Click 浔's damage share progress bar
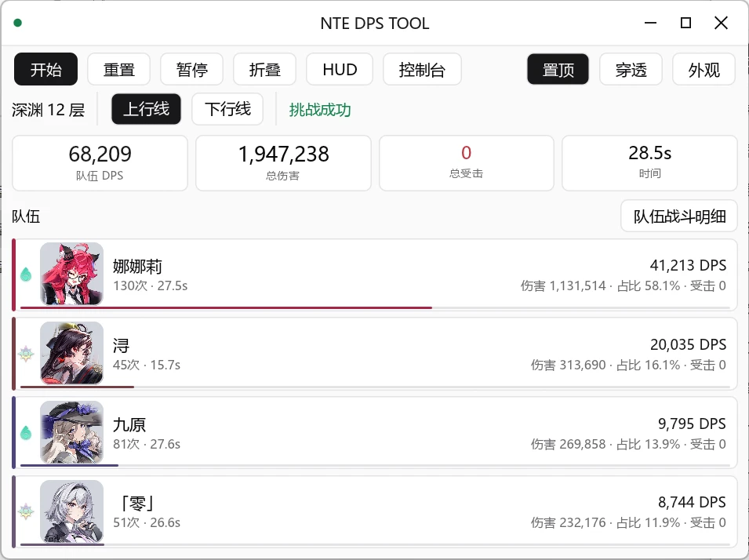Image resolution: width=749 pixels, height=560 pixels. click(x=375, y=387)
